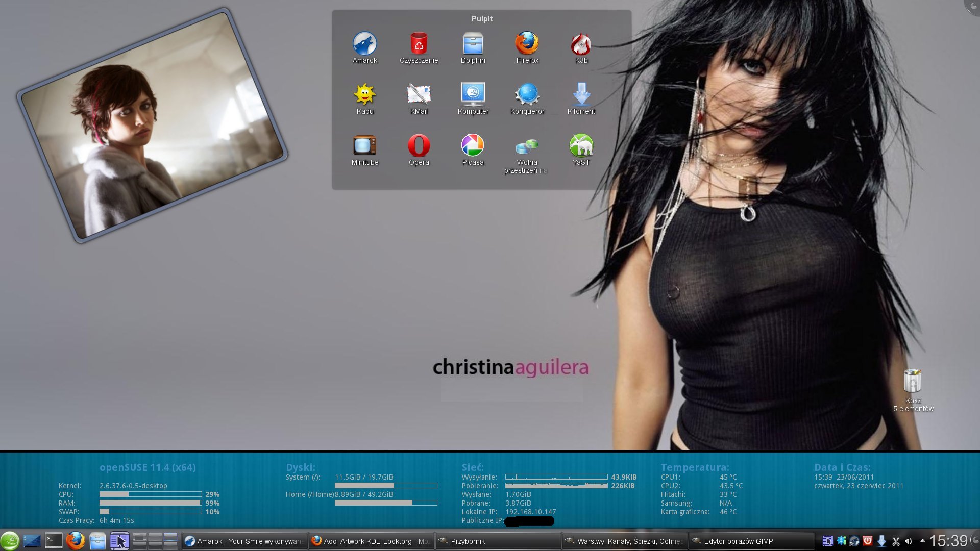Open the panel toolbox at taskbar end

pyautogui.click(x=975, y=541)
